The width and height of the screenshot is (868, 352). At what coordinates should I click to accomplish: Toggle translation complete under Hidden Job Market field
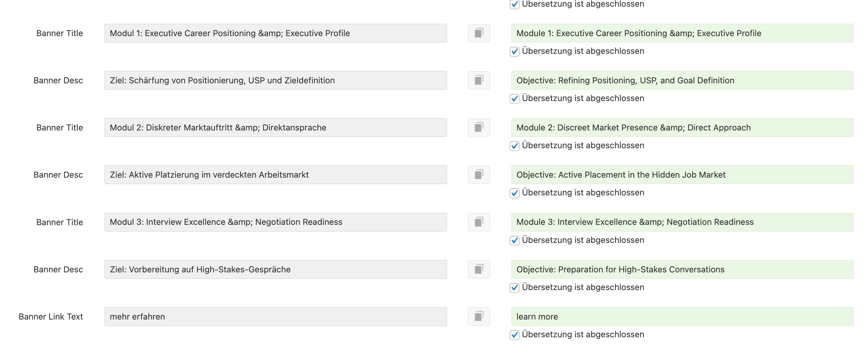(x=514, y=193)
